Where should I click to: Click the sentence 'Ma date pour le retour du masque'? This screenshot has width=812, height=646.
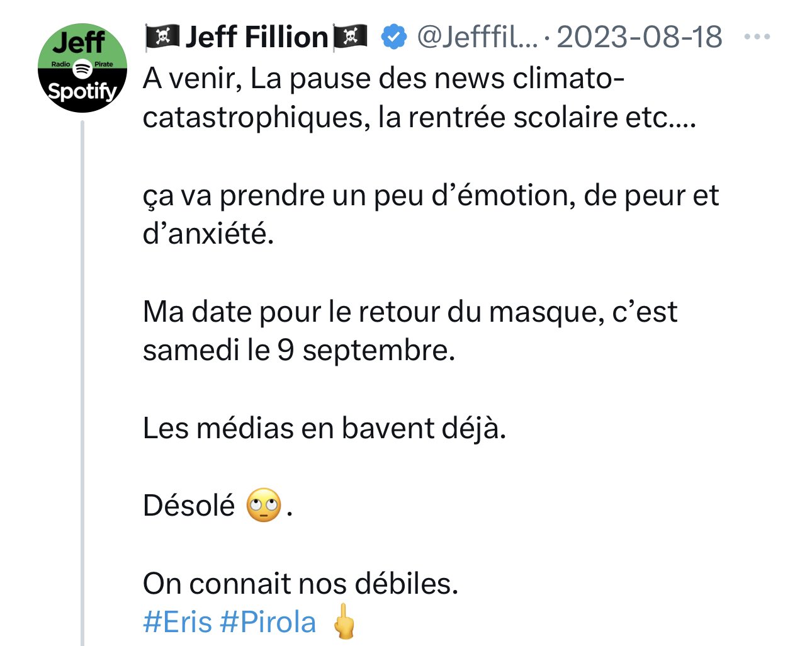[410, 312]
